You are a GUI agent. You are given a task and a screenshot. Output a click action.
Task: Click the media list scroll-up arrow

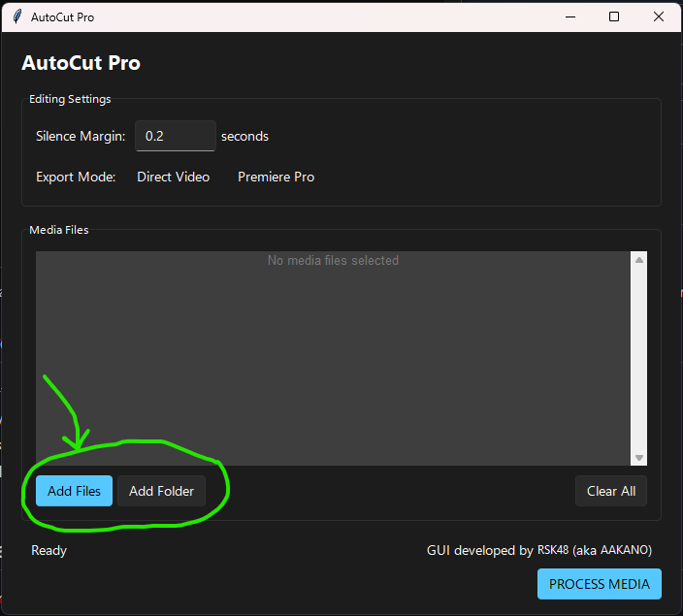[639, 260]
